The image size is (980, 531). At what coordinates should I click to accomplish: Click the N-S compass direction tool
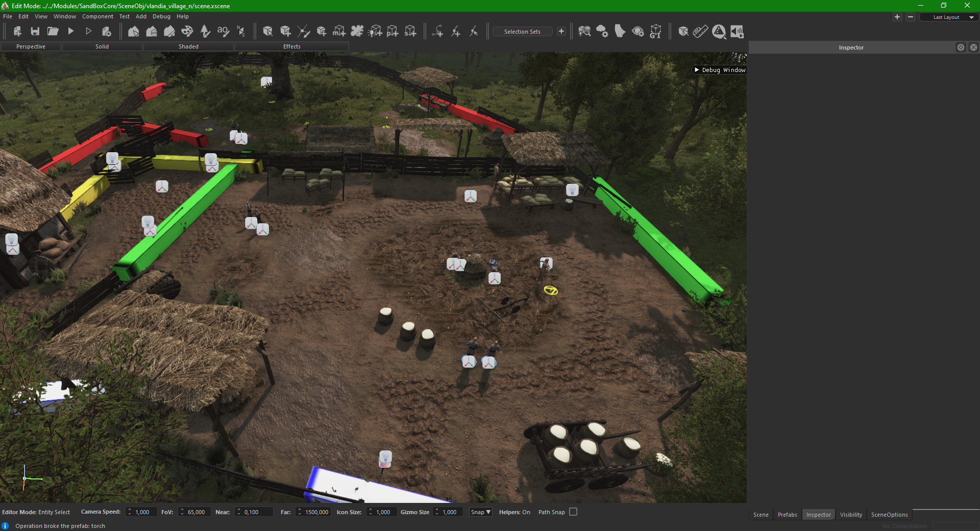pyautogui.click(x=241, y=32)
